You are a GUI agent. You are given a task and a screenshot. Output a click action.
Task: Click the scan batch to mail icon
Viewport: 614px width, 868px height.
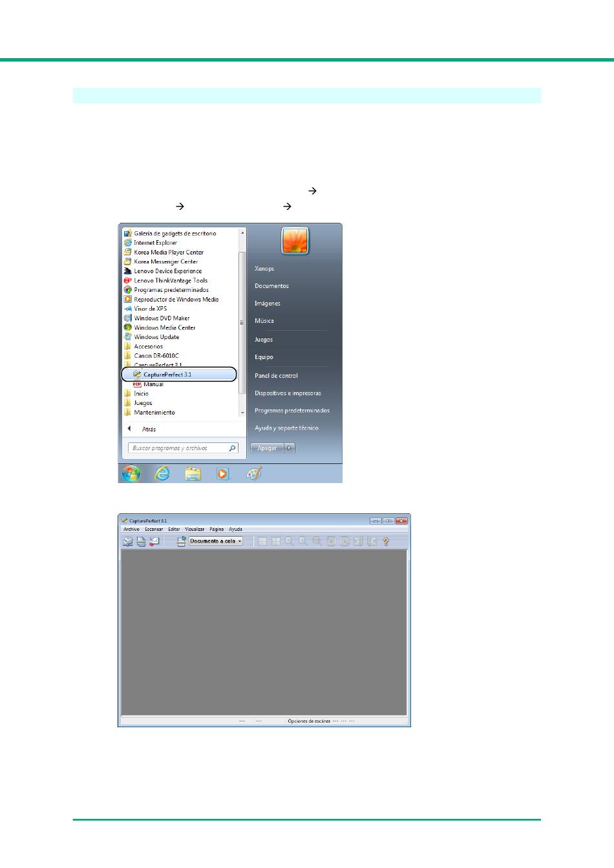154,541
